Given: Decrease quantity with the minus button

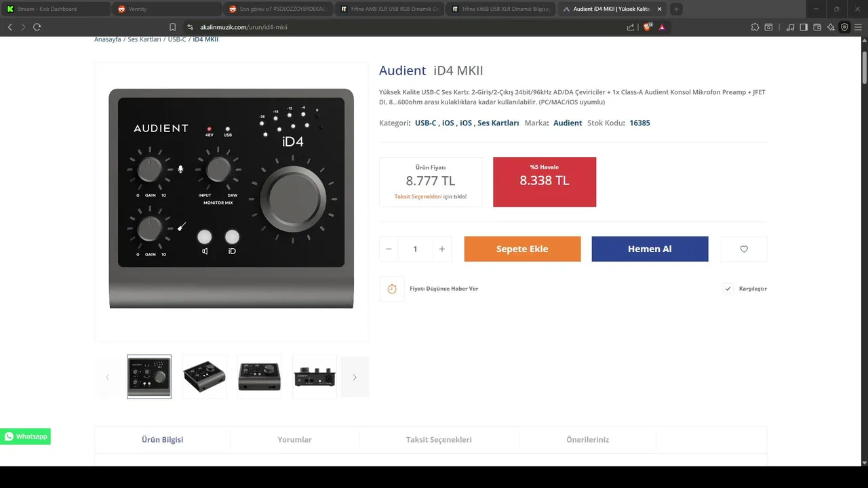Looking at the screenshot, I should 389,249.
